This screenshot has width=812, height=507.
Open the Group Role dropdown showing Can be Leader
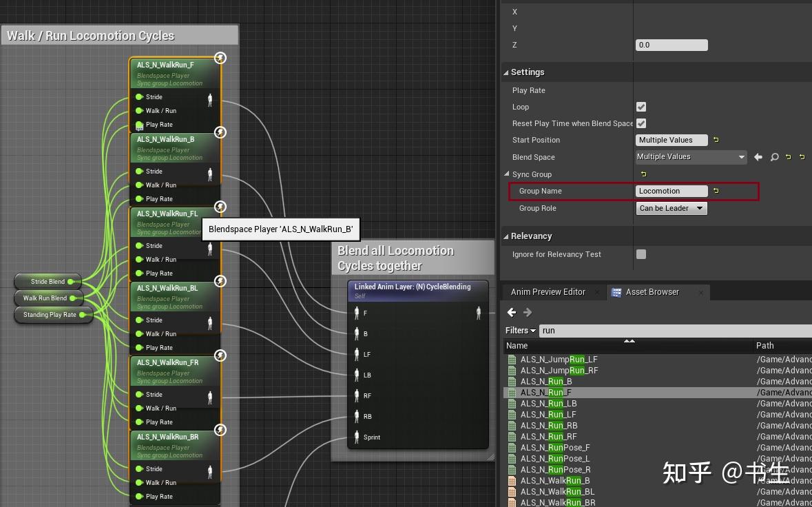coord(671,208)
